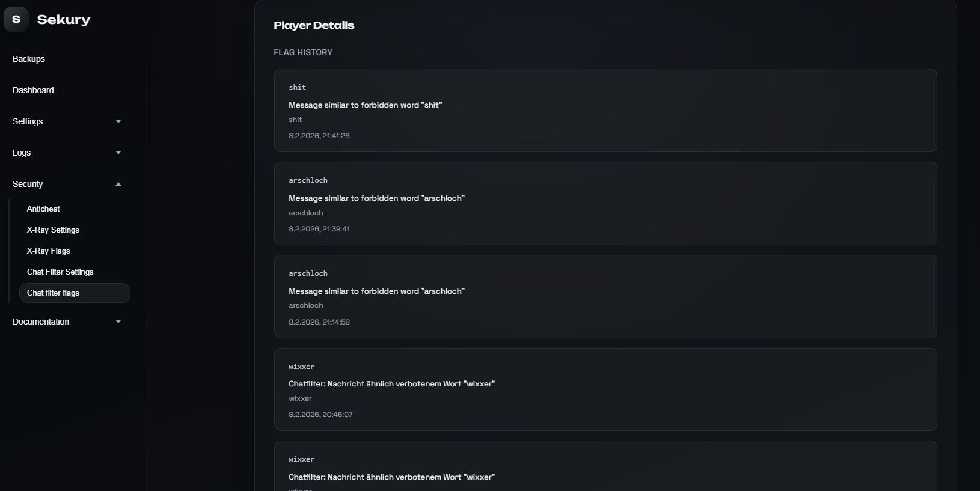Click the Settings menu label
Image resolution: width=980 pixels, height=491 pixels.
coord(28,121)
